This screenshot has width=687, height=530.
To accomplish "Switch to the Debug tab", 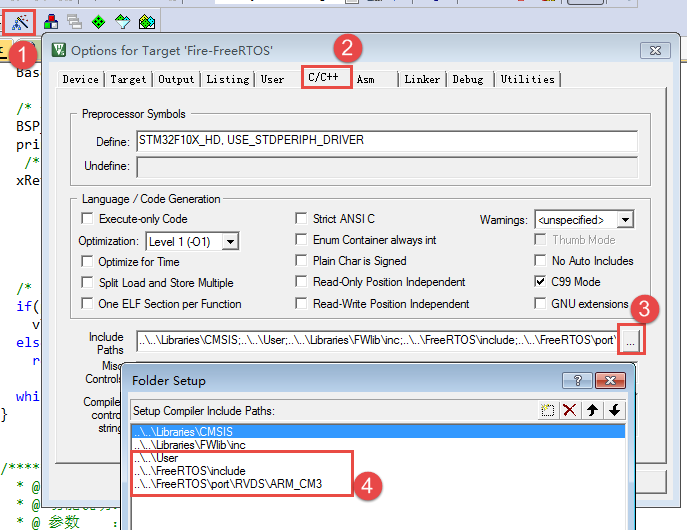I will (468, 79).
